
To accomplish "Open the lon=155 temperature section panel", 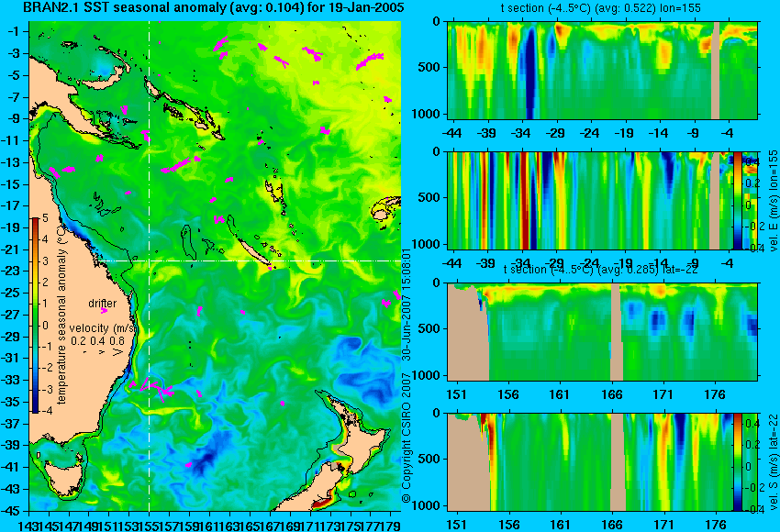I will click(602, 70).
